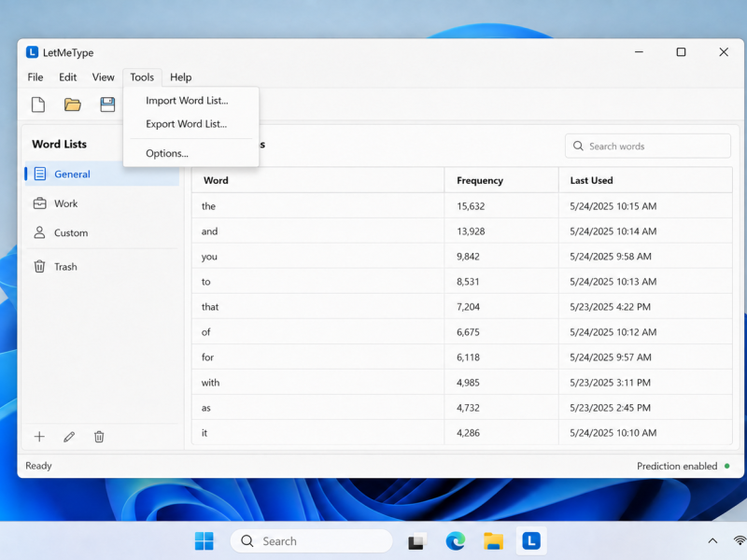Click frequency value 9,842
The height and width of the screenshot is (560, 747).
(468, 256)
